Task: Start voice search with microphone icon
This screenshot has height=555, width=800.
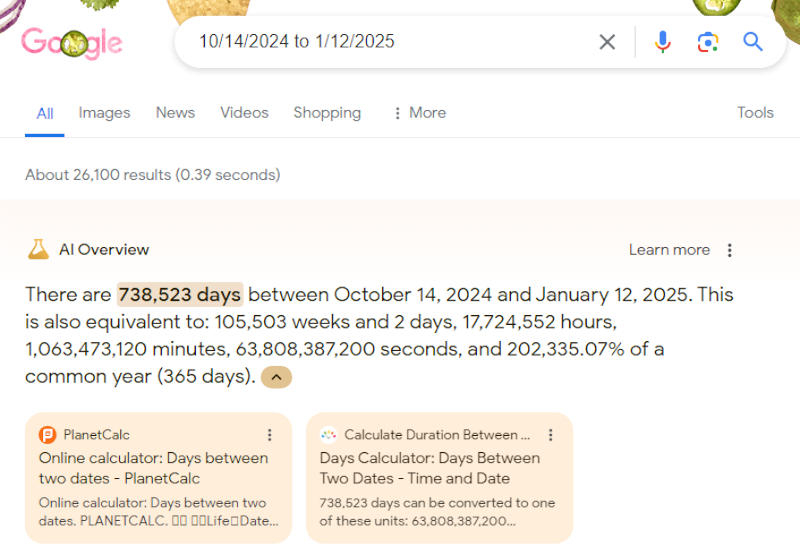Action: pyautogui.click(x=662, y=42)
